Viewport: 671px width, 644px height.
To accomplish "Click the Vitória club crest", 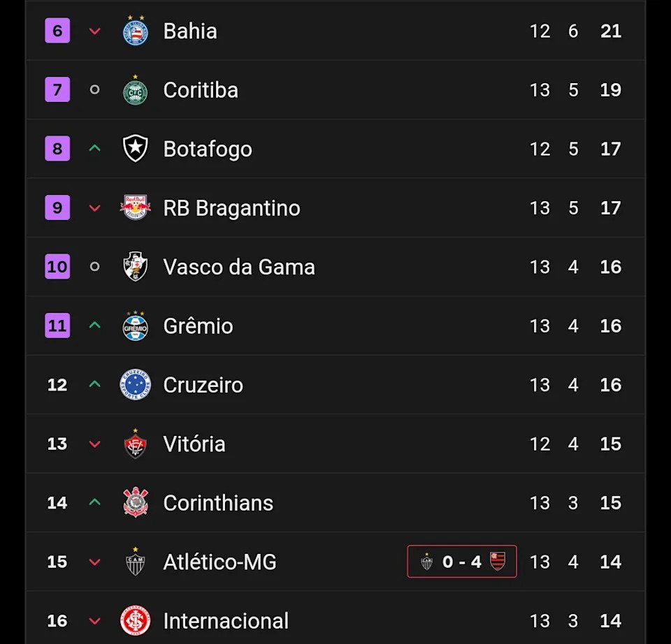I will (x=136, y=444).
